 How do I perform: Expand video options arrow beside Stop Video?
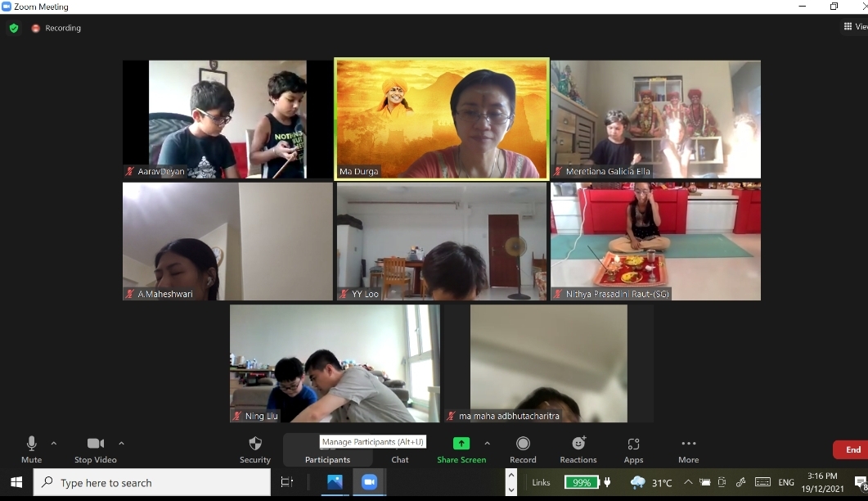[x=121, y=443]
